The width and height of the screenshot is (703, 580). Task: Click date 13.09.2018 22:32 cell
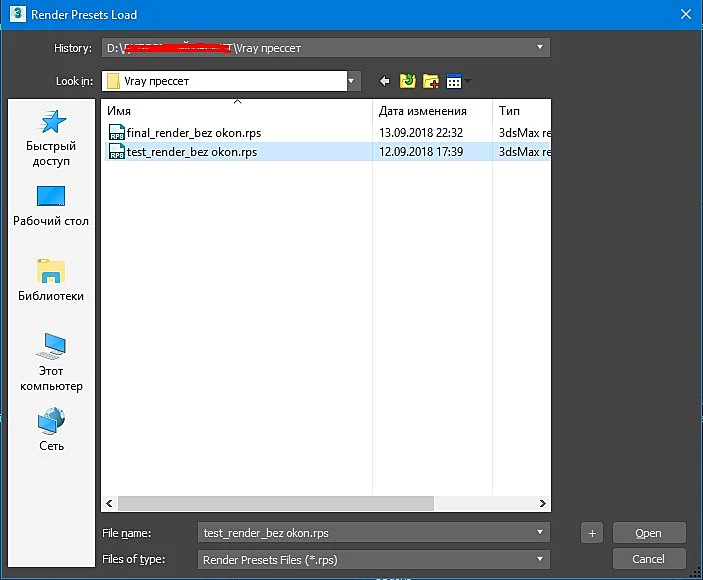pos(421,133)
